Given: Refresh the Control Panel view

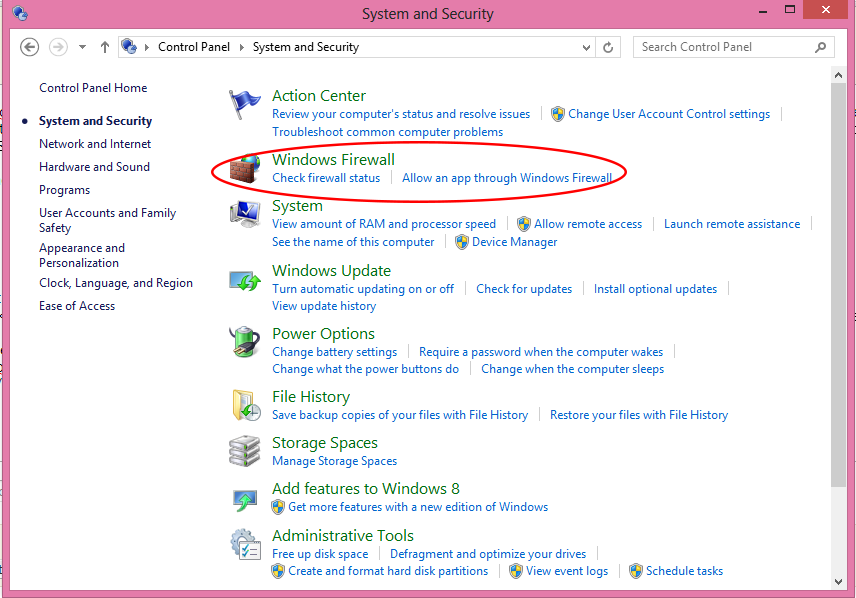Looking at the screenshot, I should [608, 48].
